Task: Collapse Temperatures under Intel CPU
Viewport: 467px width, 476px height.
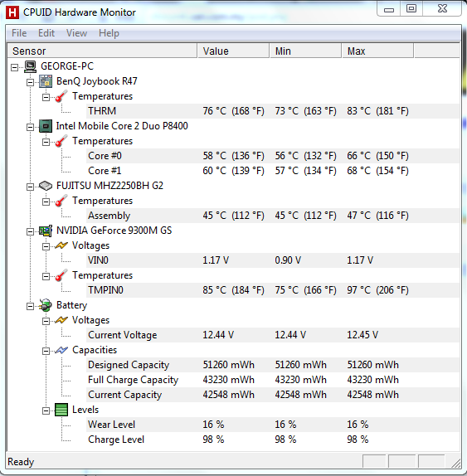Action: (46, 142)
